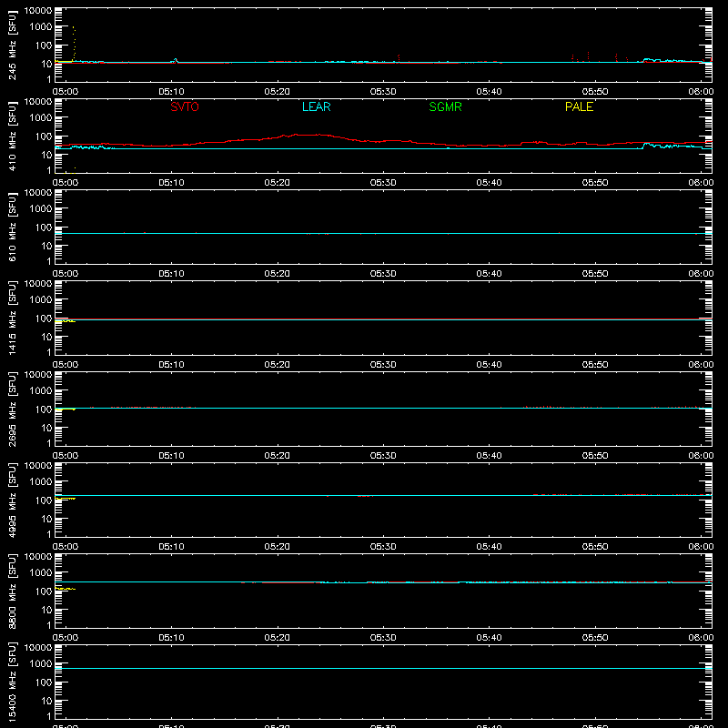Select the '245 MHz [SFU]' axis label
This screenshot has height=728, width=728.
[12, 45]
